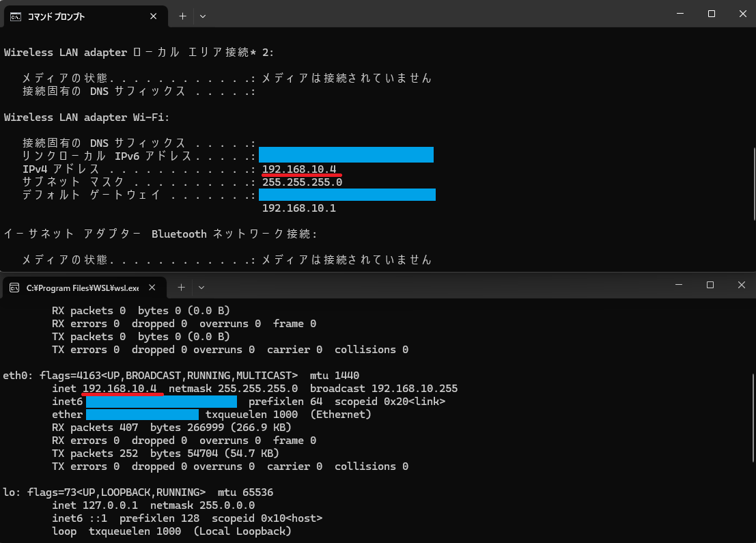Maximize the WSL terminal window
Screen dimensions: 756x543
(x=710, y=285)
